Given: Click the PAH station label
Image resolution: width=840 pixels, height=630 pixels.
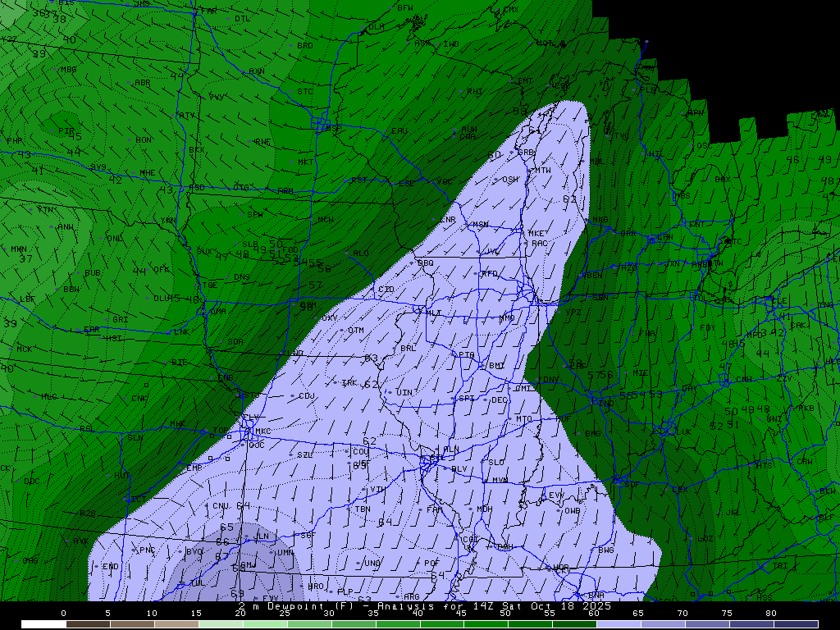Looking at the screenshot, I should (505, 547).
